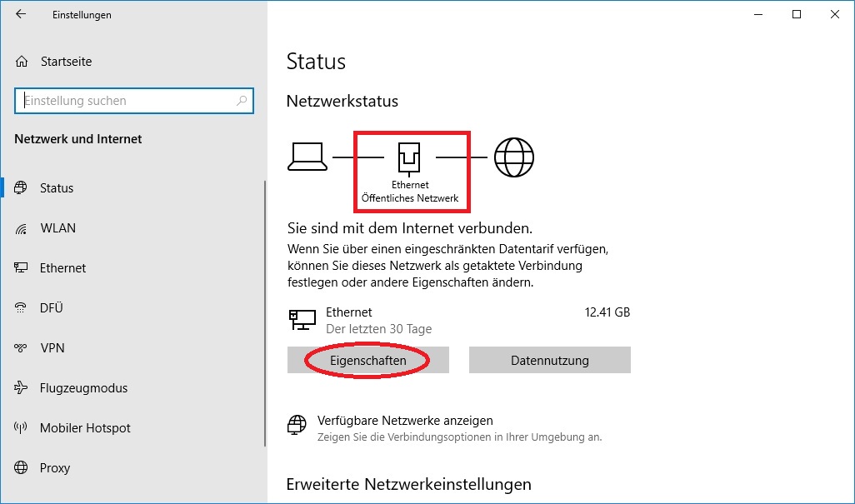Focus the Einstellung suchen search field
Image resolution: width=855 pixels, height=504 pixels.
(125, 101)
